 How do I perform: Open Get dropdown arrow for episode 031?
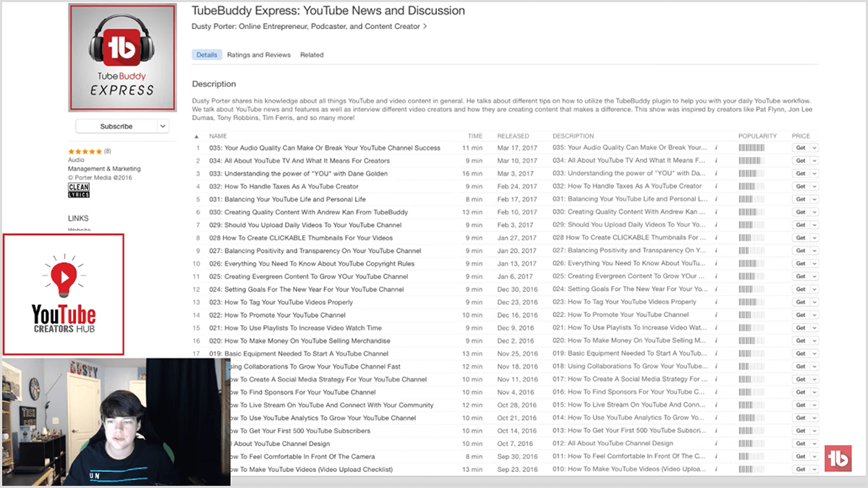(814, 199)
